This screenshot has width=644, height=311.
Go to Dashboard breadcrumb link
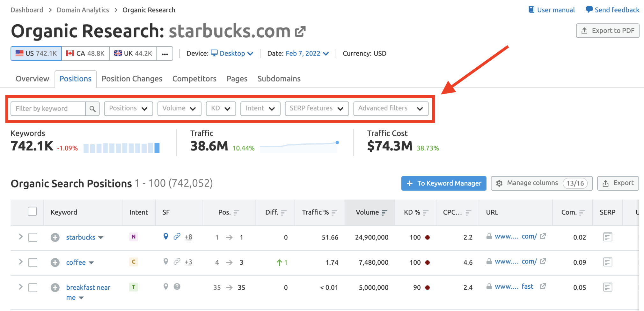point(27,10)
